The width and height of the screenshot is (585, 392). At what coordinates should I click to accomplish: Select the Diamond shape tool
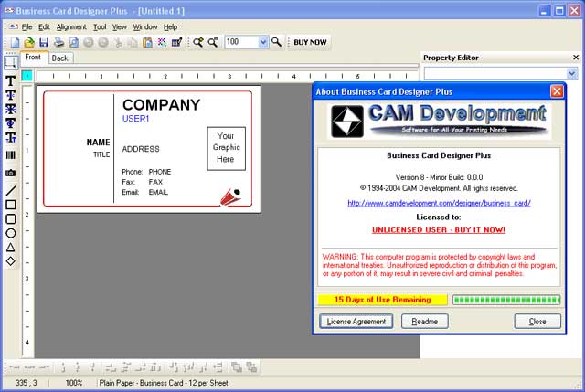click(10, 261)
